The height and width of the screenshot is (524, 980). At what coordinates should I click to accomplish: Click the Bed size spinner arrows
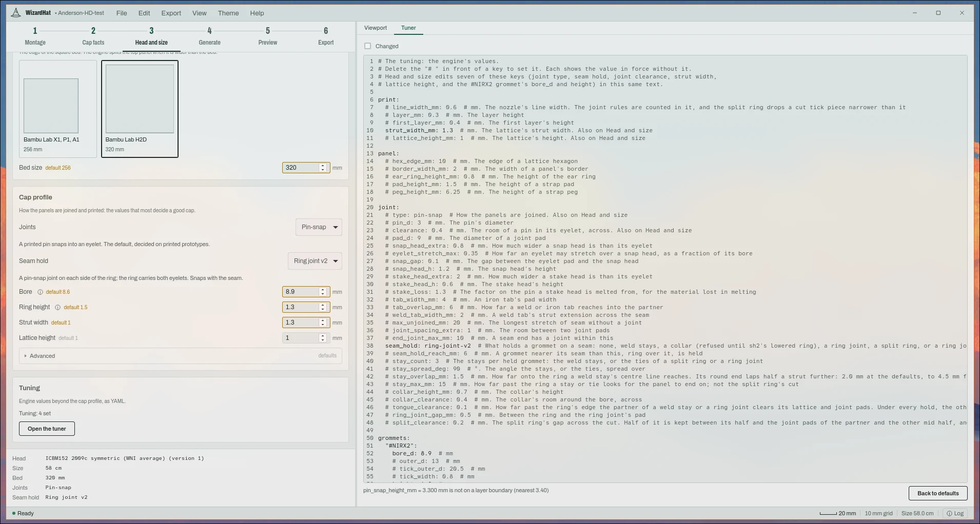323,168
